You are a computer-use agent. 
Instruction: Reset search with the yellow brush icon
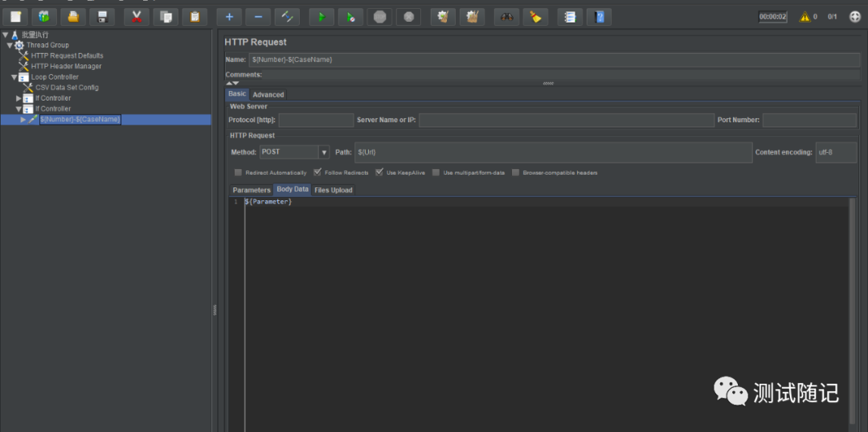coord(535,17)
